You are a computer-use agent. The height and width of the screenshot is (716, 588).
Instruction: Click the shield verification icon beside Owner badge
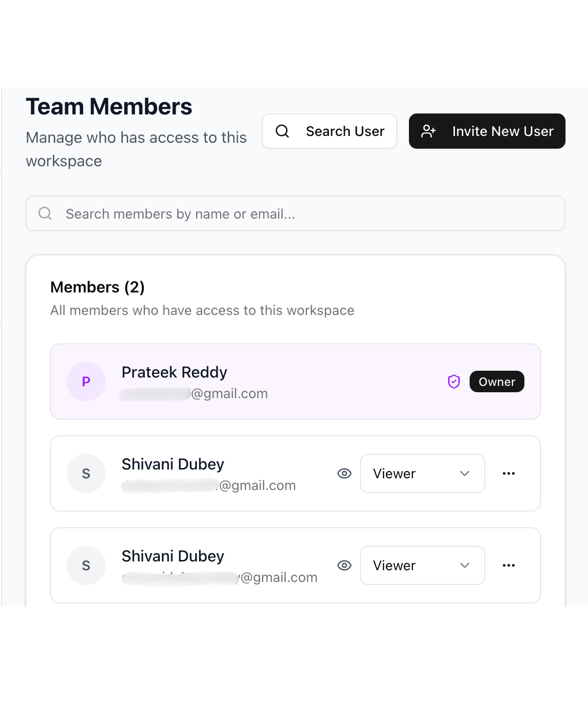click(453, 381)
